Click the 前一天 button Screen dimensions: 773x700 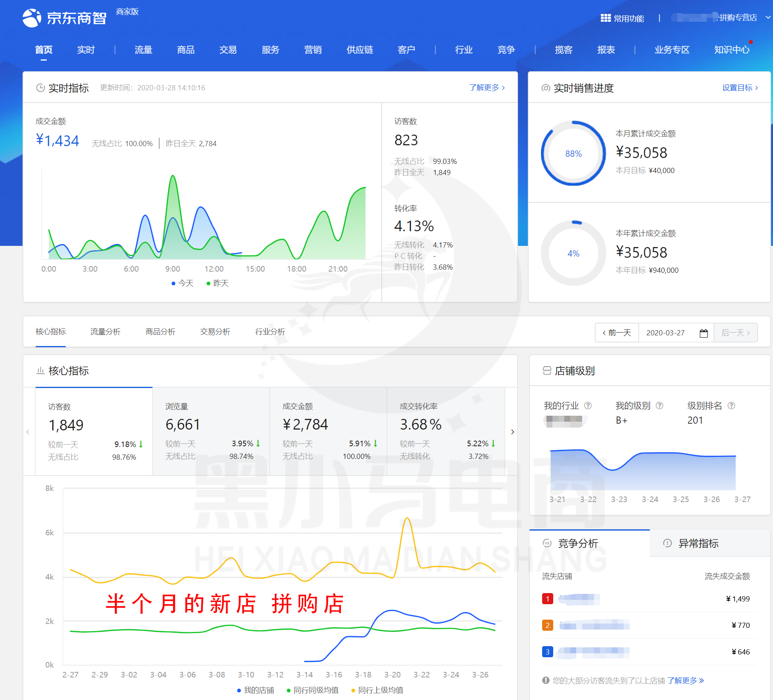(x=617, y=333)
